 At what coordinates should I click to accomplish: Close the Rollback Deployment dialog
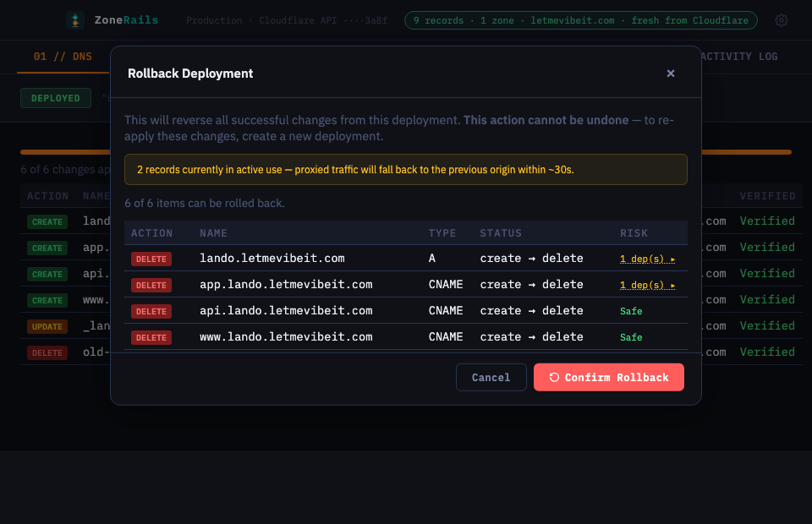pyautogui.click(x=671, y=74)
